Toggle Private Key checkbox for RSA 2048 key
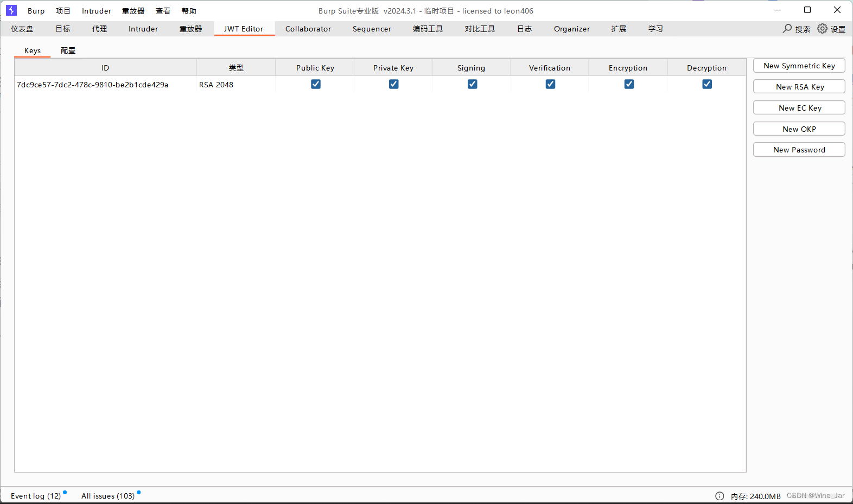 [394, 84]
